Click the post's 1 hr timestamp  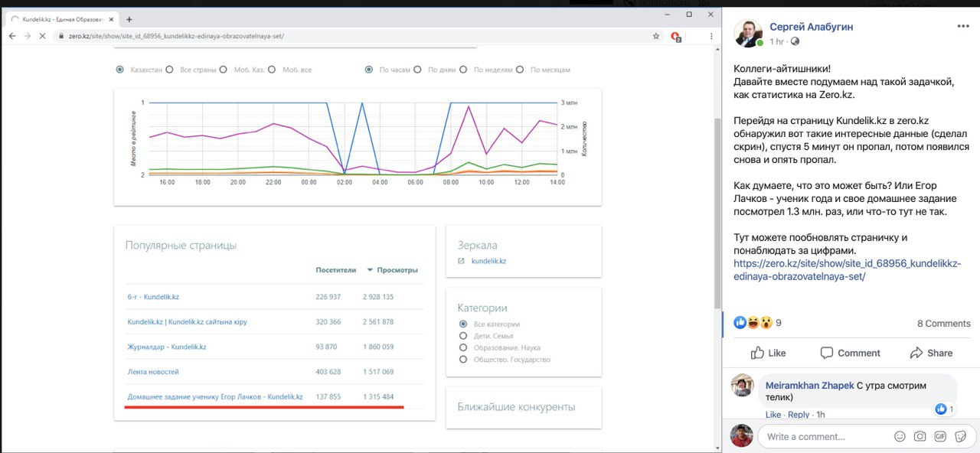click(x=777, y=41)
